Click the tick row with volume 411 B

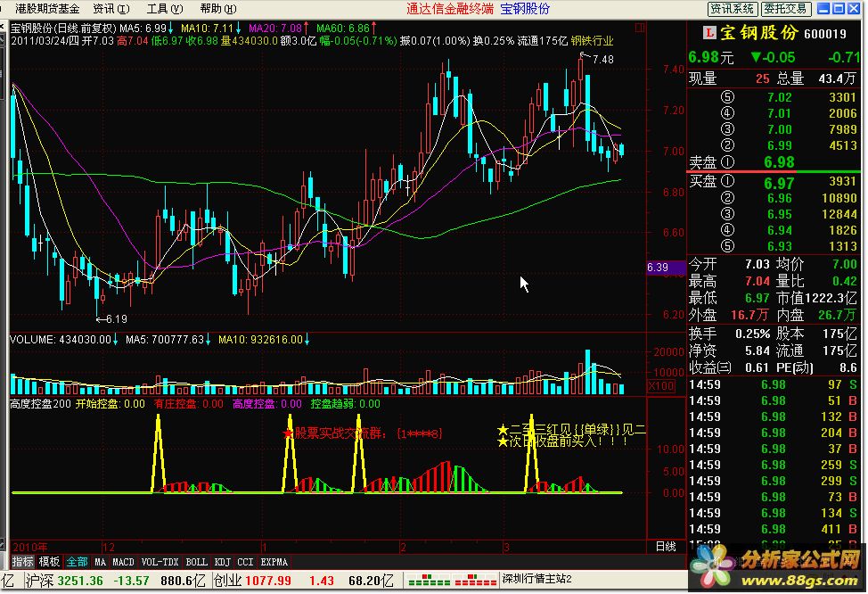click(773, 529)
